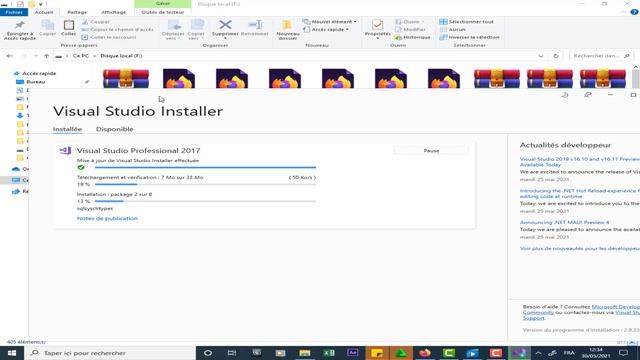Screen dimensions: 640x360
Task: Click Couper in Explorer ribbon
Action: tap(96, 22)
